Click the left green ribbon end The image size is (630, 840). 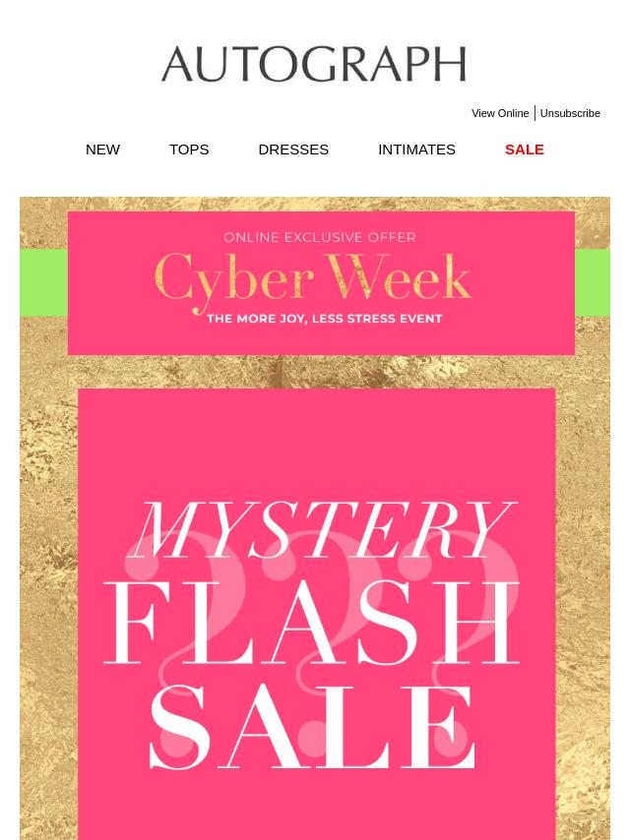(x=43, y=282)
